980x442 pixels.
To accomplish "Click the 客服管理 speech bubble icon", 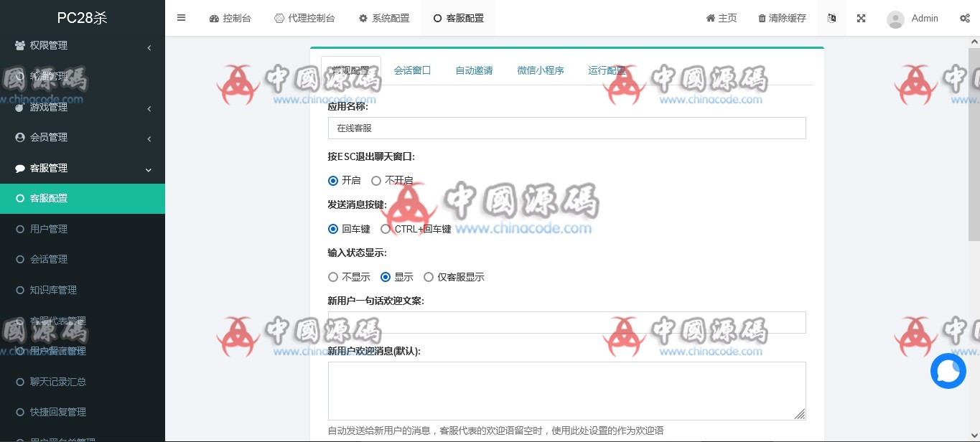I will [20, 169].
